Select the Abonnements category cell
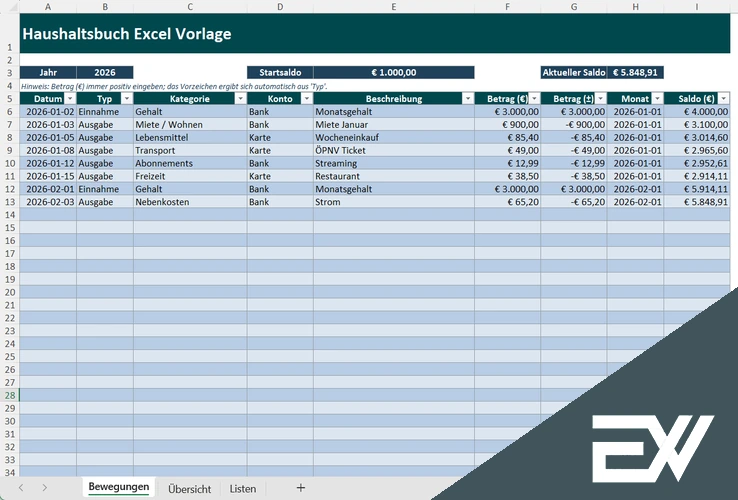Screen dimensions: 738x500 point(190,163)
